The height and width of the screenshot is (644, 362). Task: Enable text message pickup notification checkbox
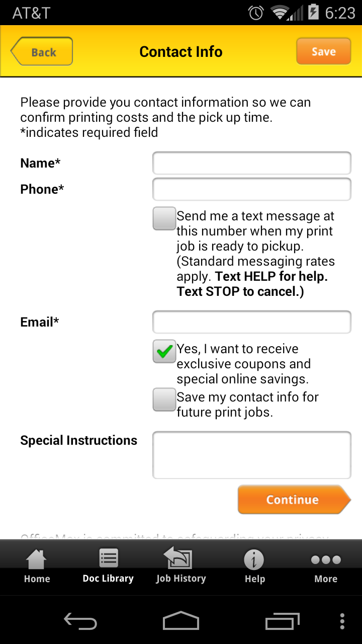click(x=164, y=219)
